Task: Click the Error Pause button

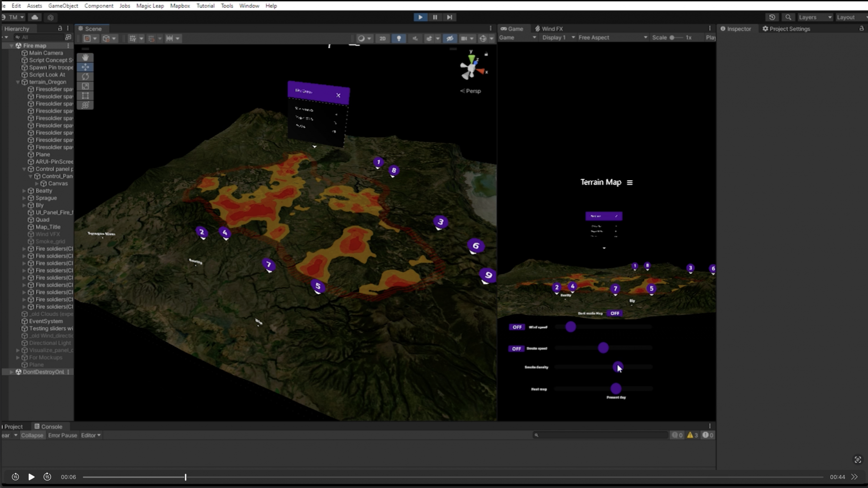Action: click(62, 435)
